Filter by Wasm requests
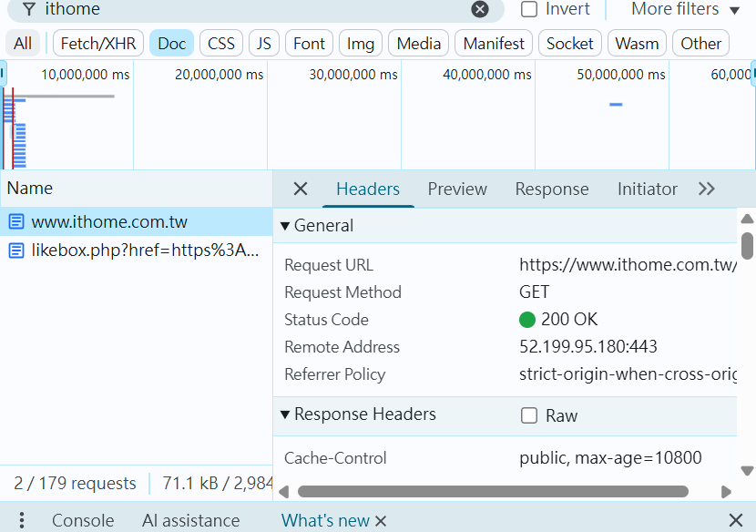The height and width of the screenshot is (532, 756). [637, 44]
